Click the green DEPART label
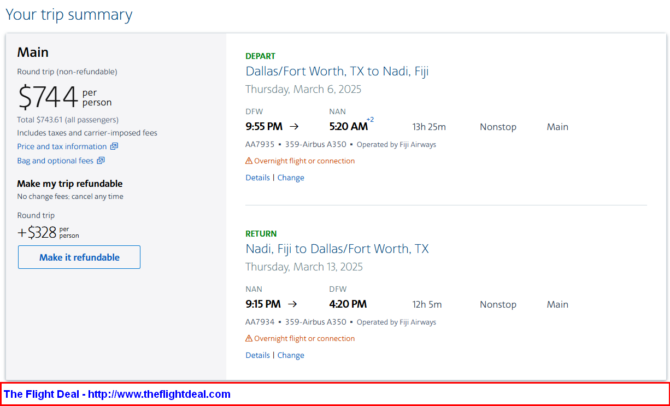The image size is (670, 406). click(260, 56)
